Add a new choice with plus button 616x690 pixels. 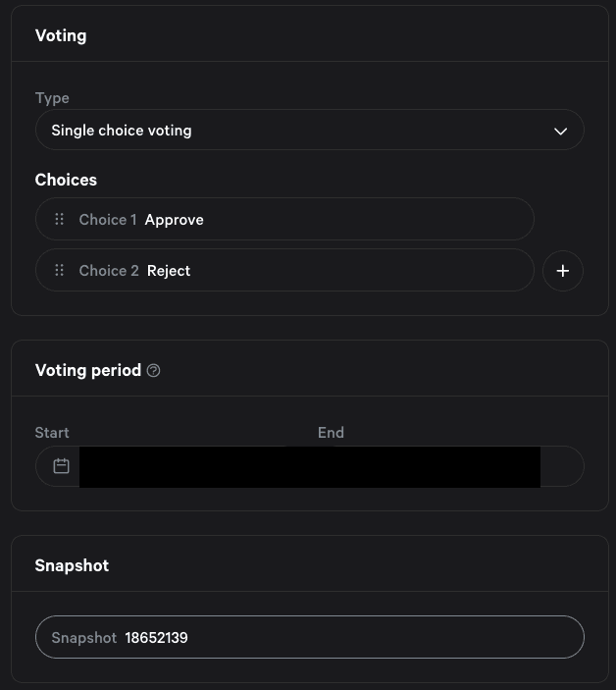click(x=563, y=271)
